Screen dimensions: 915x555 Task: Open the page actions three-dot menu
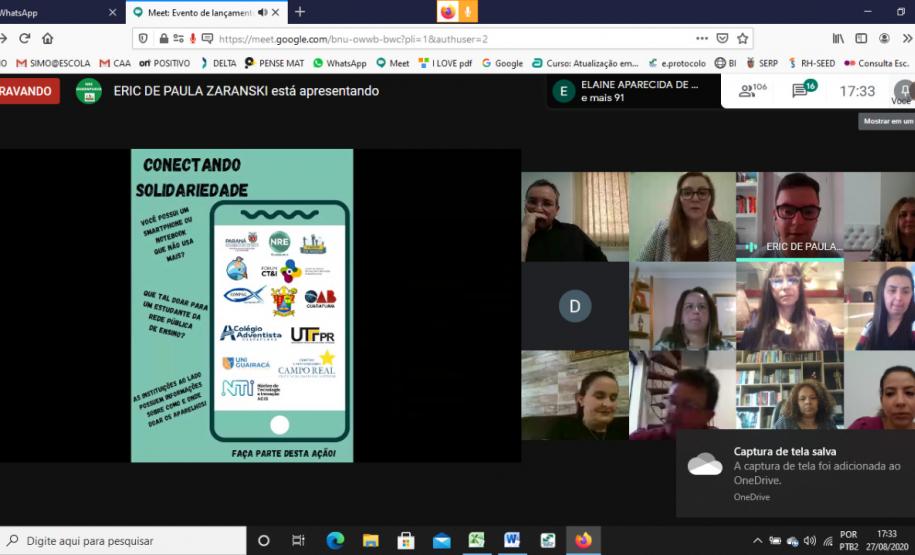(699, 39)
